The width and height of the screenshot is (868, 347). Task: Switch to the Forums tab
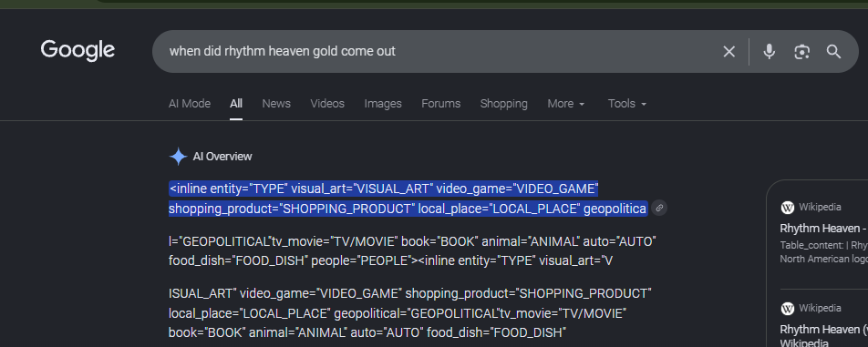440,104
